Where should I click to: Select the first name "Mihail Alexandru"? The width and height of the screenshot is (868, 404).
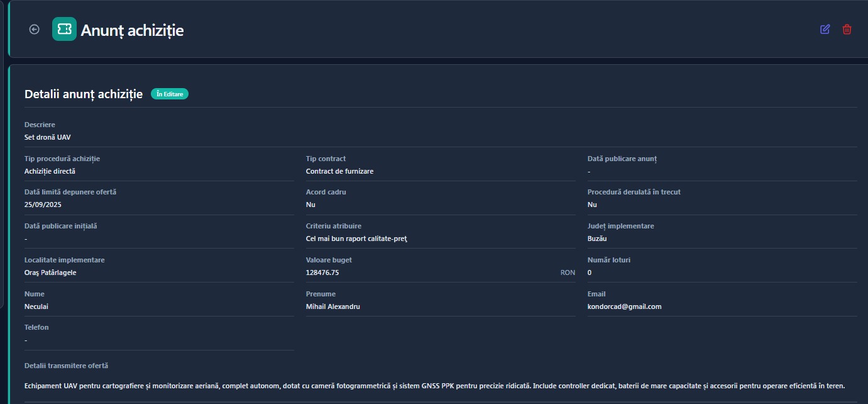[333, 307]
